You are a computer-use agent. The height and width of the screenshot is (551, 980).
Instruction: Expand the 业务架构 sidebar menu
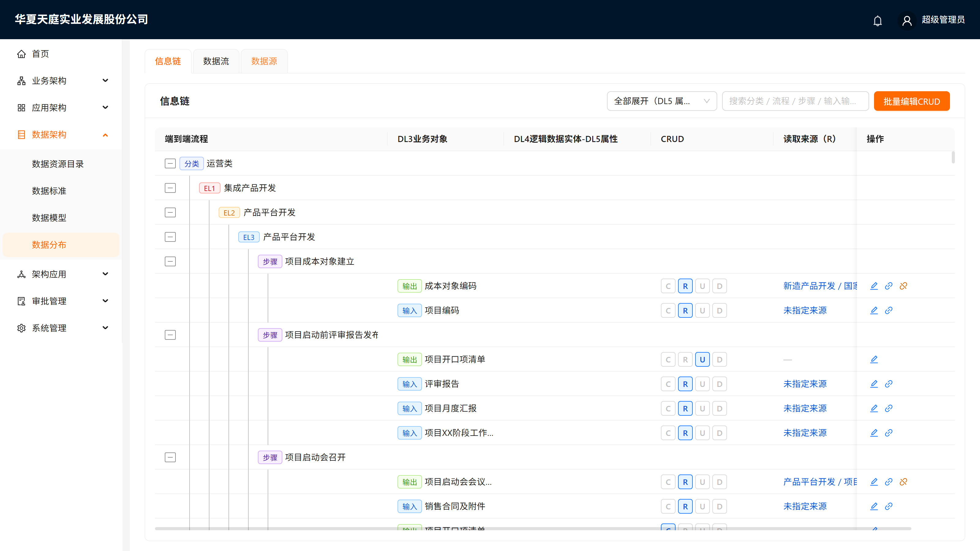tap(61, 81)
